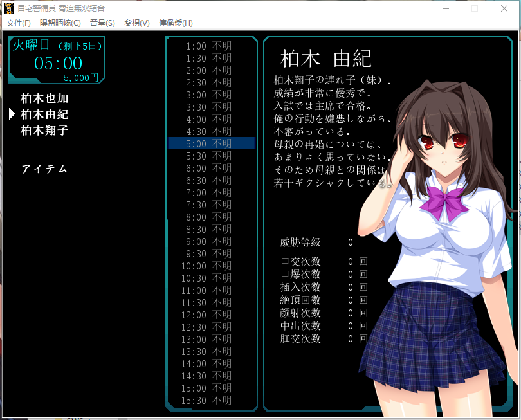Click the 火曜日 weekday label
The image size is (521, 420).
coord(32,45)
